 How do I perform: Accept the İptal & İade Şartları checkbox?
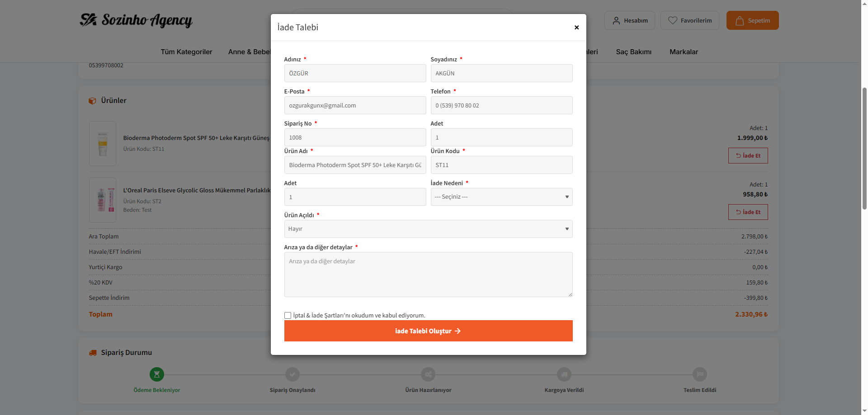(x=288, y=315)
